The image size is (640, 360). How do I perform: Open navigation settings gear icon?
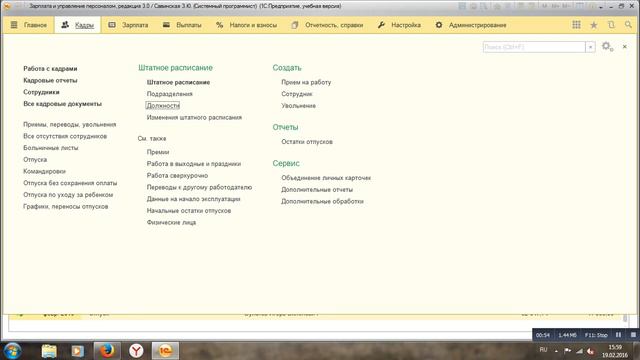pyautogui.click(x=607, y=47)
